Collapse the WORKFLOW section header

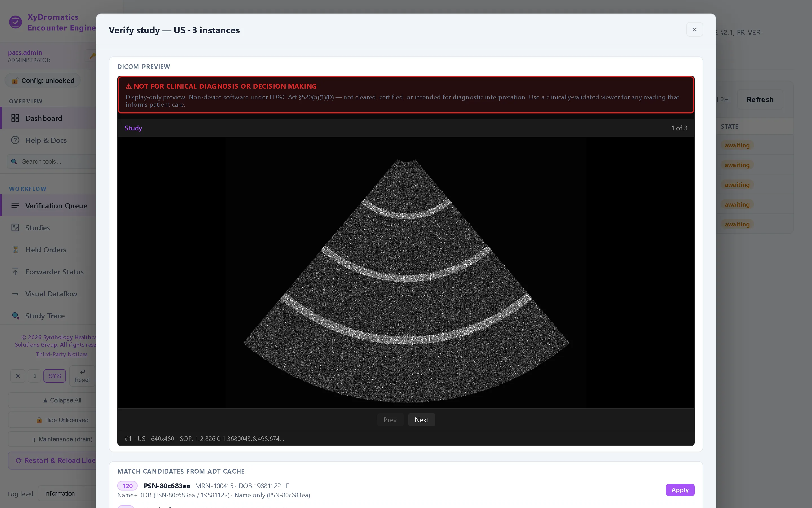click(28, 189)
